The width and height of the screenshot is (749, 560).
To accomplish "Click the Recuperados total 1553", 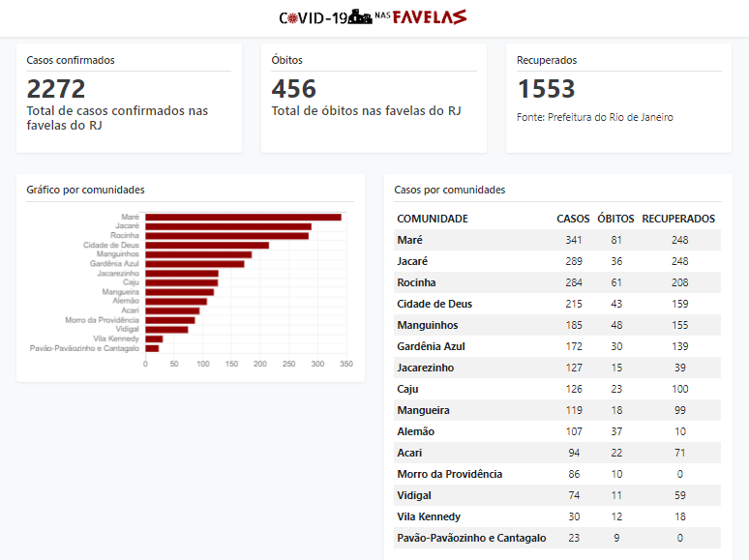I will pyautogui.click(x=547, y=89).
